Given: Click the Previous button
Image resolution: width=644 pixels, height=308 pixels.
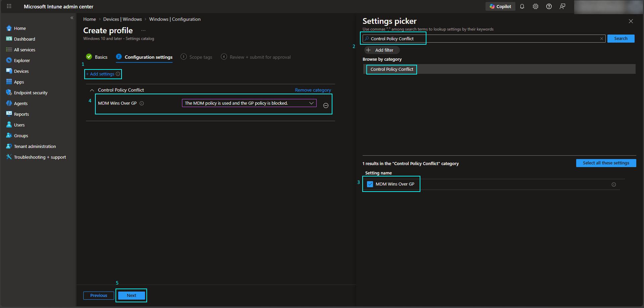Looking at the screenshot, I should click(x=99, y=296).
